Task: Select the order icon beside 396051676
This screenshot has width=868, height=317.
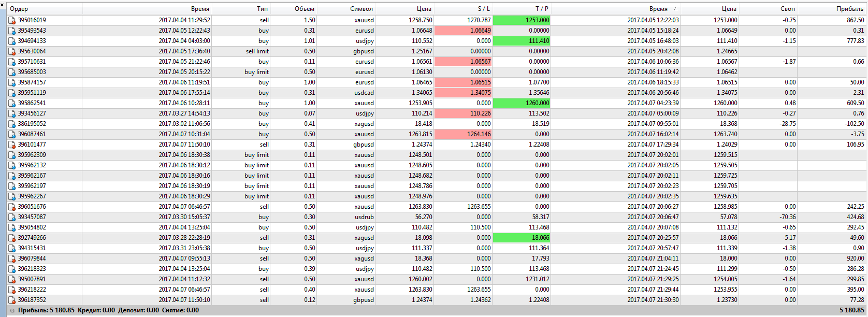Action: (x=11, y=207)
